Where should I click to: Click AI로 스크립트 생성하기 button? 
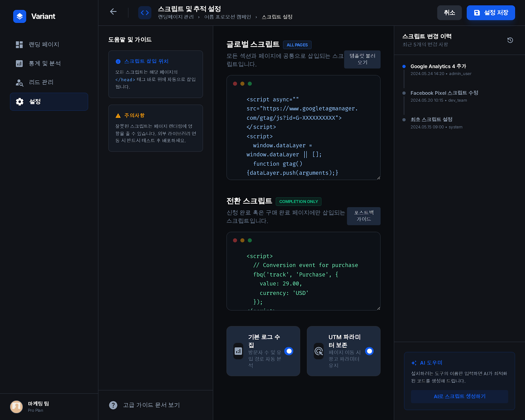pos(459,396)
